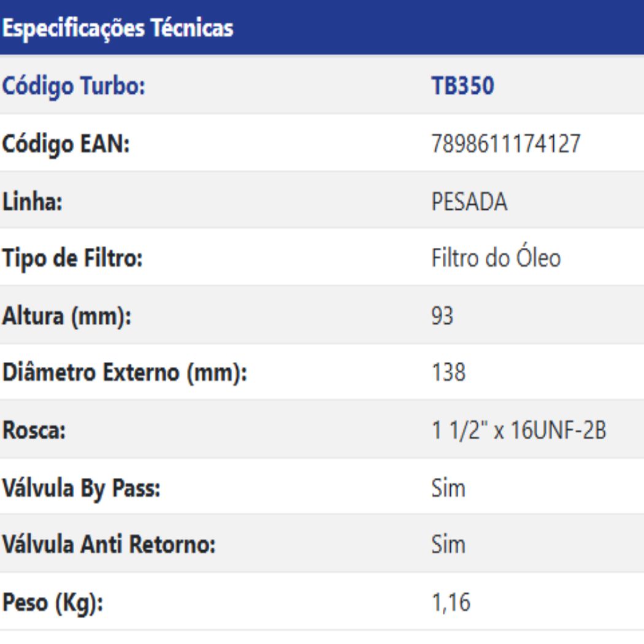Screen dimensions: 644x644
Task: Select the height value 93
Action: 442,316
